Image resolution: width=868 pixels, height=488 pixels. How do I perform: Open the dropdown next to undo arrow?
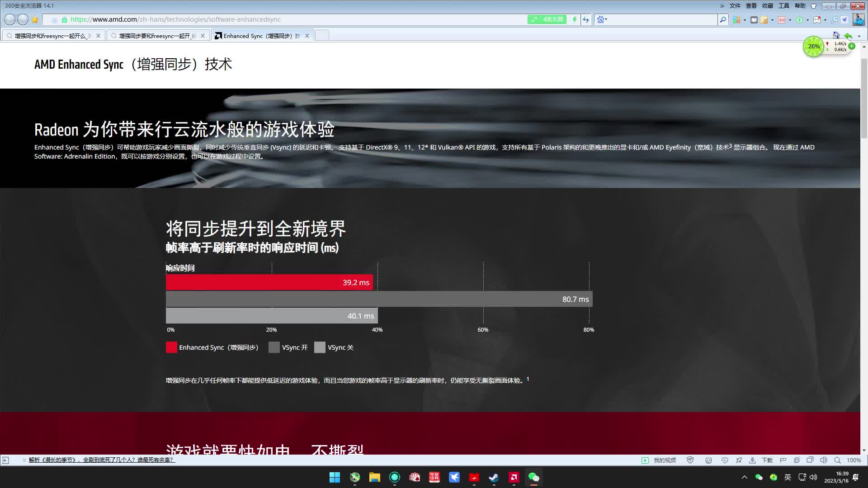pyautogui.click(x=859, y=36)
